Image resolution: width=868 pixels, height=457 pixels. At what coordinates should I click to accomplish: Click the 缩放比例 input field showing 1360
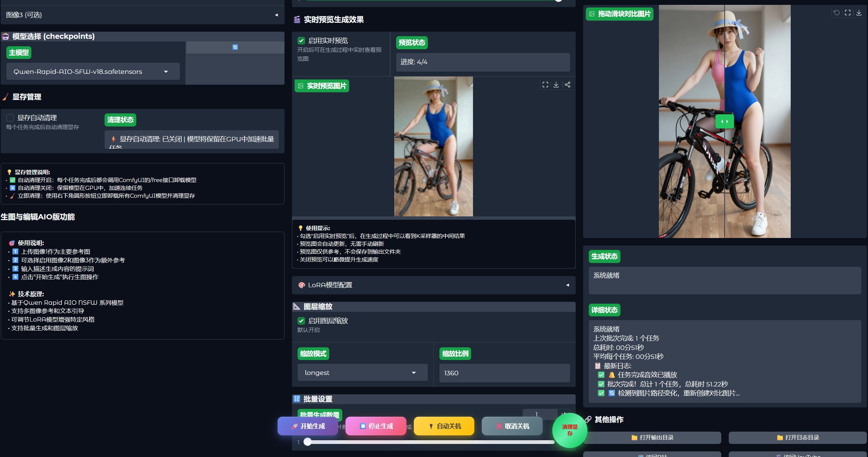pos(504,373)
